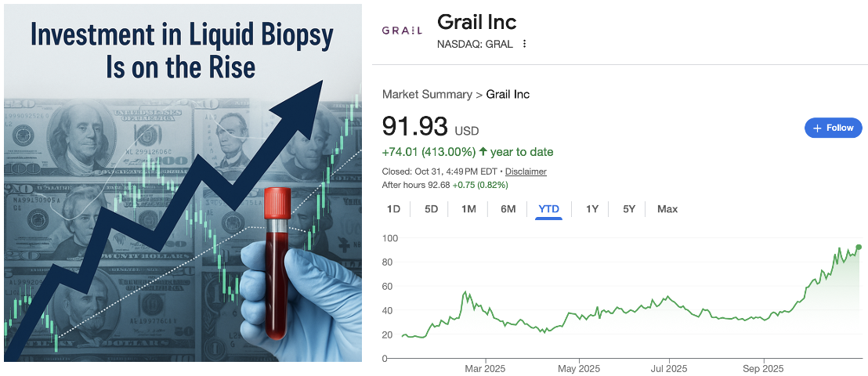This screenshot has height=376, width=868.
Task: Click the plus icon in Follow button
Action: [x=817, y=128]
